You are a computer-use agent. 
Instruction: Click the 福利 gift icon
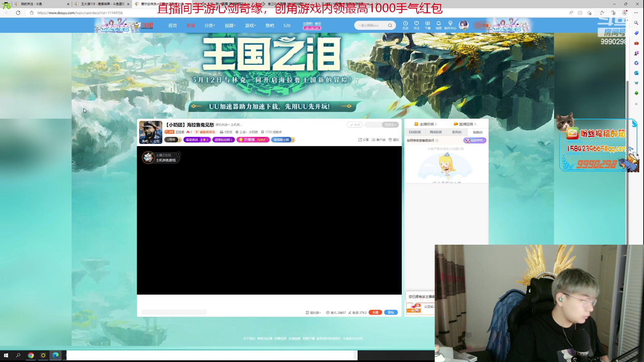click(394, 140)
